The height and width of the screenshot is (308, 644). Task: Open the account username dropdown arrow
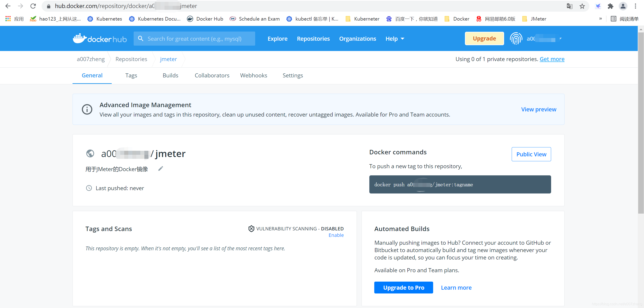click(x=561, y=39)
